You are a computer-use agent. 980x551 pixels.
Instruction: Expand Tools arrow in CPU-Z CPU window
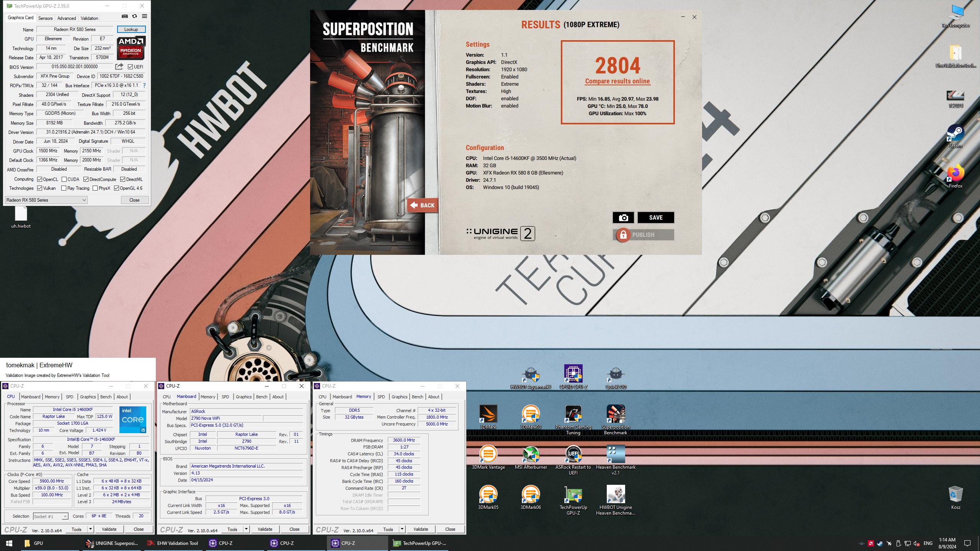click(x=90, y=529)
